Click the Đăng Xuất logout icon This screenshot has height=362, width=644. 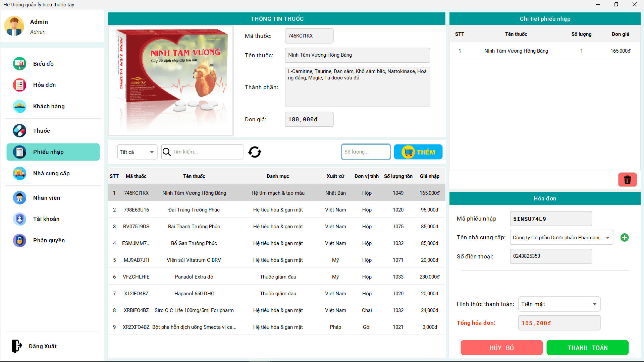(17, 346)
